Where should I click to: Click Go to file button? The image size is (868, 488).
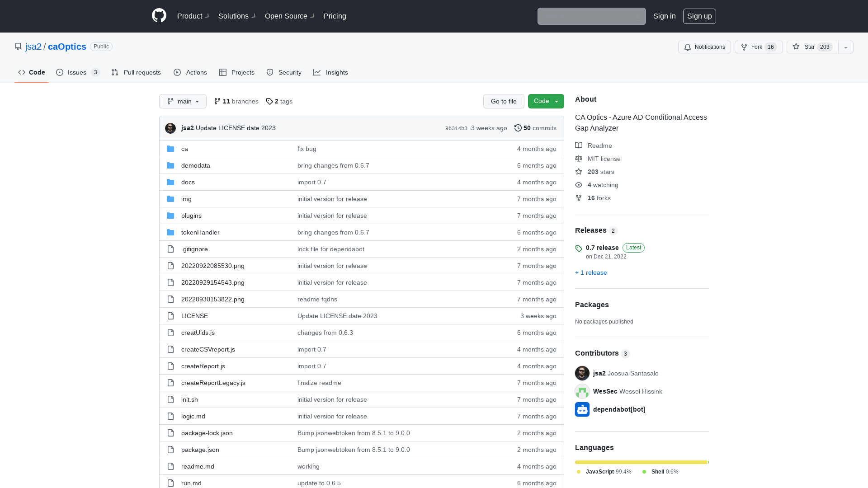click(504, 101)
